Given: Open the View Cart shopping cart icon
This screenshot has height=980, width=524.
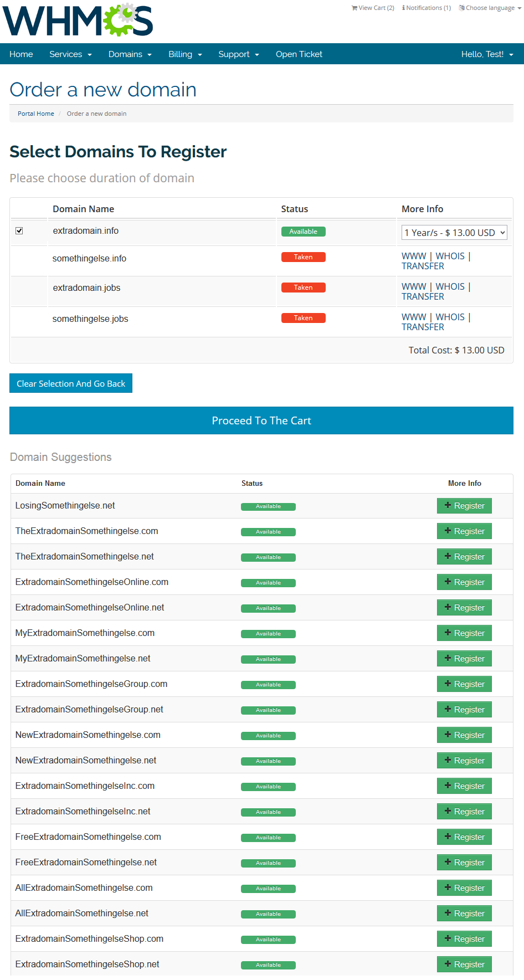Looking at the screenshot, I should [355, 8].
